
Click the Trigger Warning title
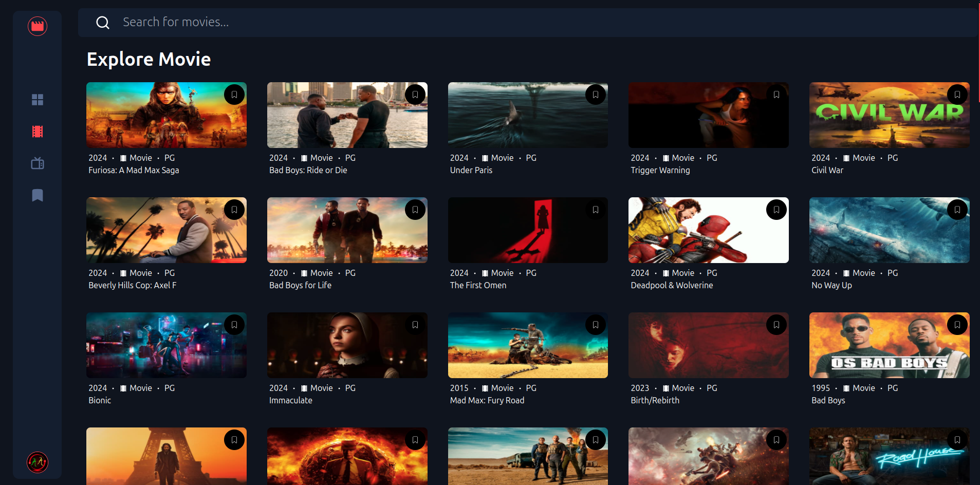tap(660, 170)
